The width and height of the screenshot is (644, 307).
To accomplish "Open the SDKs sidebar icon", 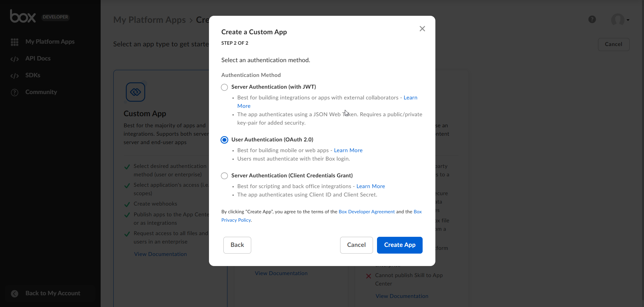I will [x=15, y=75].
